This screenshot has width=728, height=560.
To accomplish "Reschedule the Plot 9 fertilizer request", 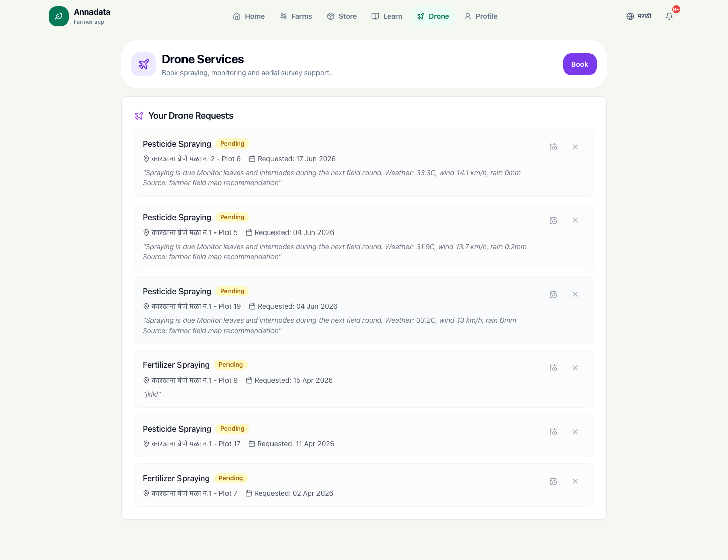I will pos(553,368).
